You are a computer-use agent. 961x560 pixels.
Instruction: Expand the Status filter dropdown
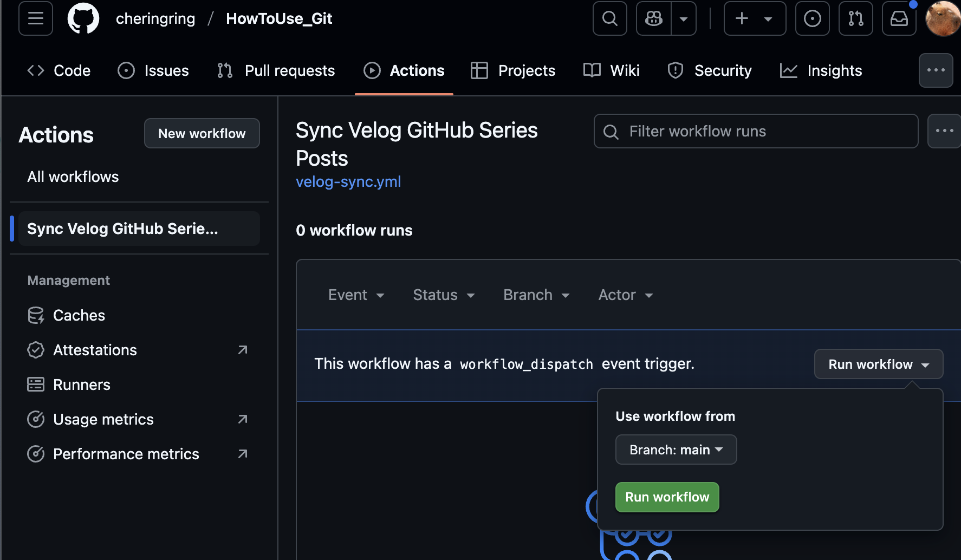pos(444,295)
